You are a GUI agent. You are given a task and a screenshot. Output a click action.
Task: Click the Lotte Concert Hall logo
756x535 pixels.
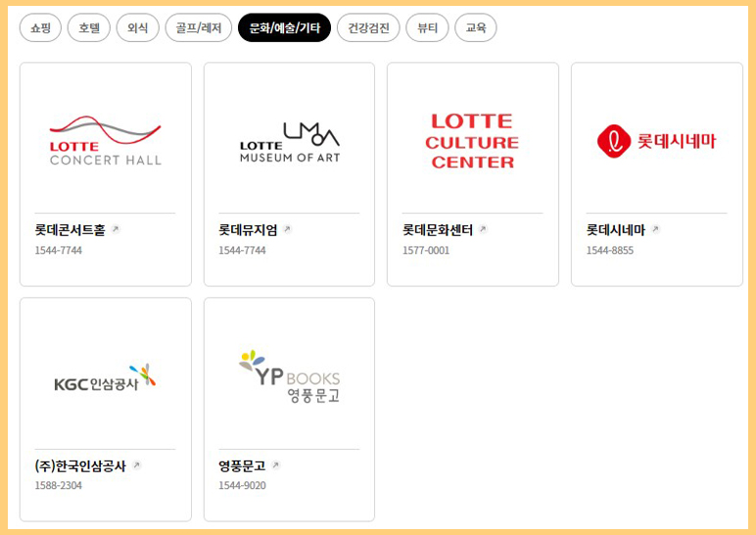click(x=105, y=141)
